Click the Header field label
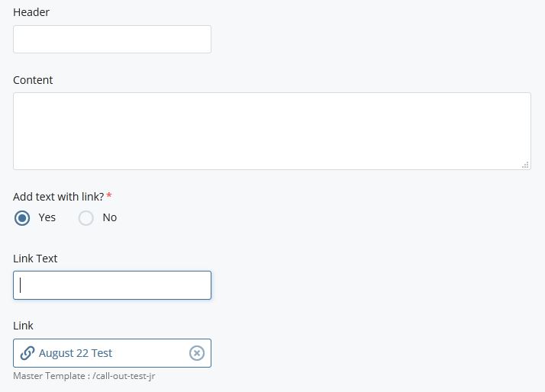 (31, 12)
